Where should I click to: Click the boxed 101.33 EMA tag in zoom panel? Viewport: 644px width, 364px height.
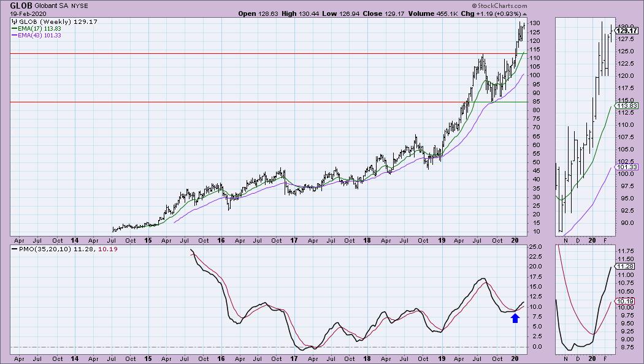[627, 167]
